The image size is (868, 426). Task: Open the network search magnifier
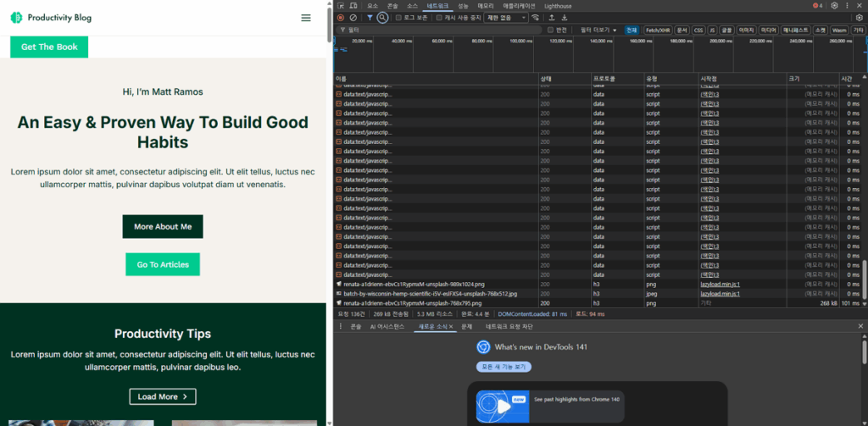point(382,17)
